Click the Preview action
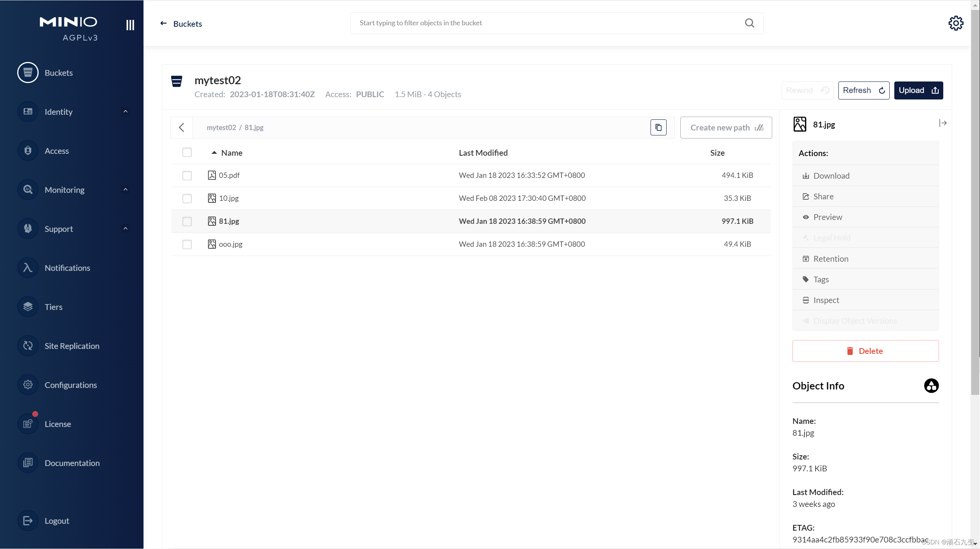The height and width of the screenshot is (549, 980). pos(865,217)
